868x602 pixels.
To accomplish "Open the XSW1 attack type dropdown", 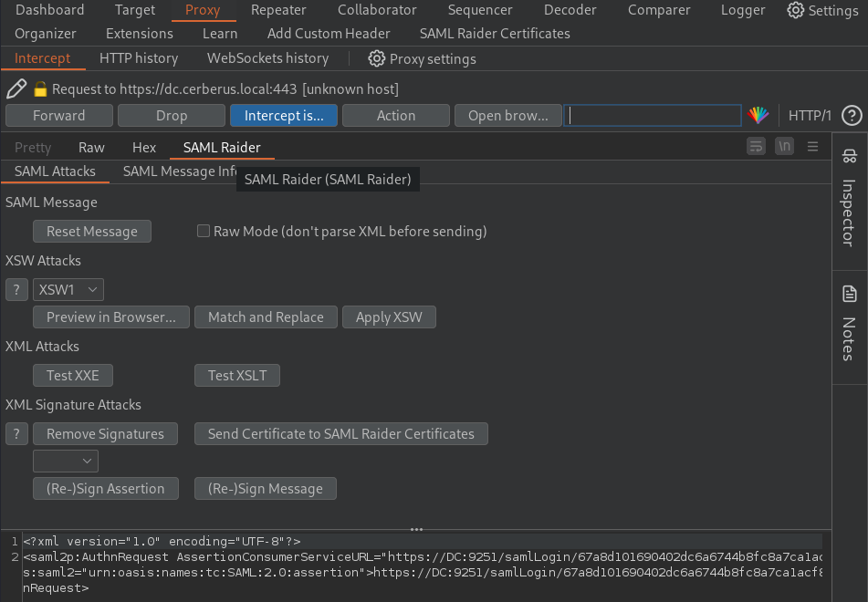I will point(68,289).
